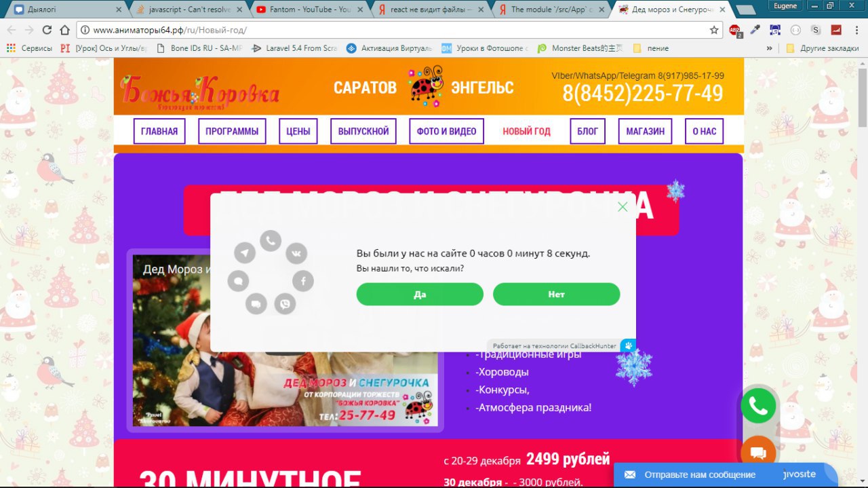868x488 pixels.
Task: Click the orange chat floating button
Action: [758, 453]
